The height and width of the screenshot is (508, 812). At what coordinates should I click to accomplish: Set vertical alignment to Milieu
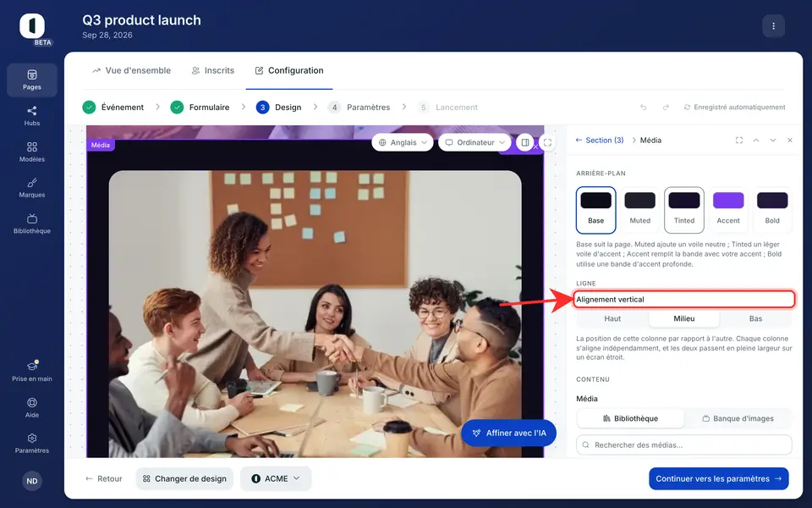point(684,319)
